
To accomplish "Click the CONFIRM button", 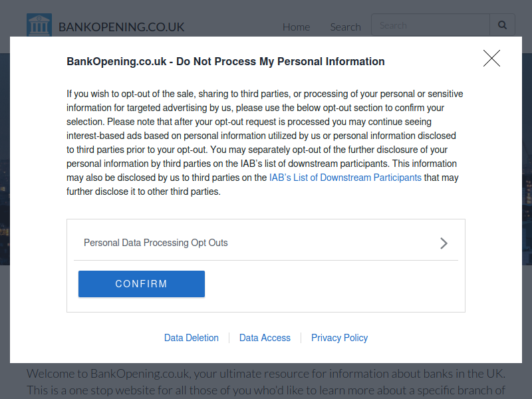I will [142, 284].
